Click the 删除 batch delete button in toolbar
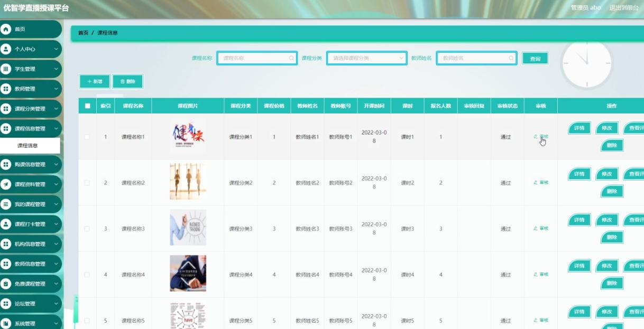The height and width of the screenshot is (329, 644). (128, 81)
